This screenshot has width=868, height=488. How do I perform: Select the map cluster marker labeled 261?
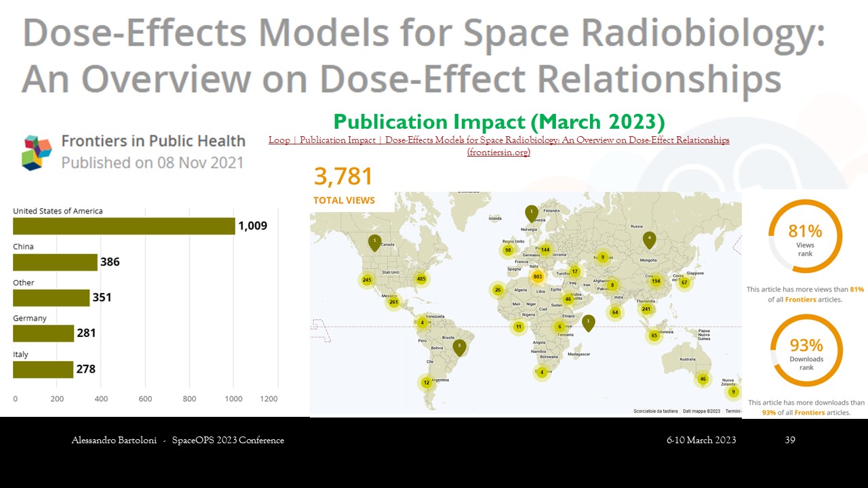click(x=393, y=302)
